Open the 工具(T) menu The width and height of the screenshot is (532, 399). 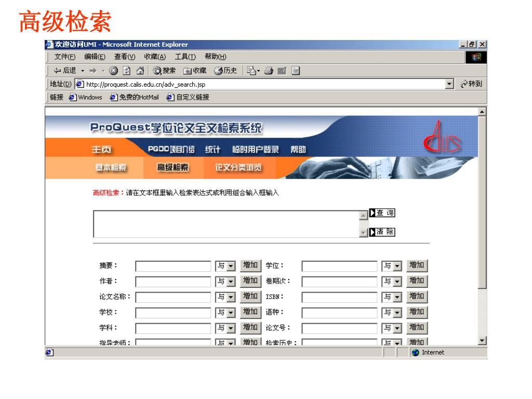185,57
